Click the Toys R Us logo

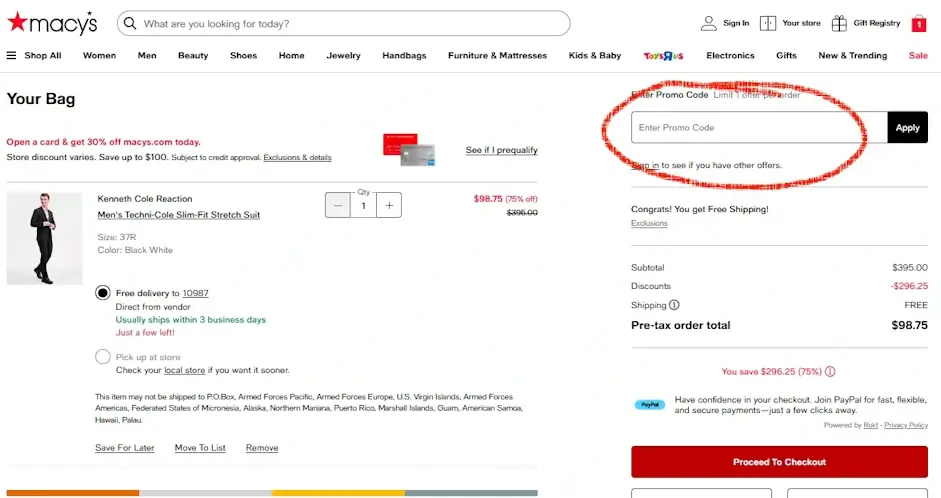[663, 55]
